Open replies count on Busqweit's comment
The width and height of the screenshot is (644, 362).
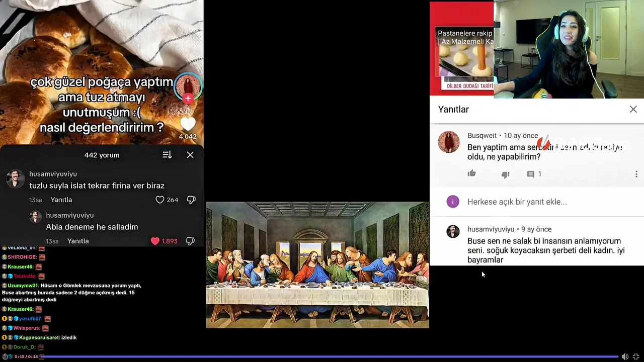[x=534, y=174]
